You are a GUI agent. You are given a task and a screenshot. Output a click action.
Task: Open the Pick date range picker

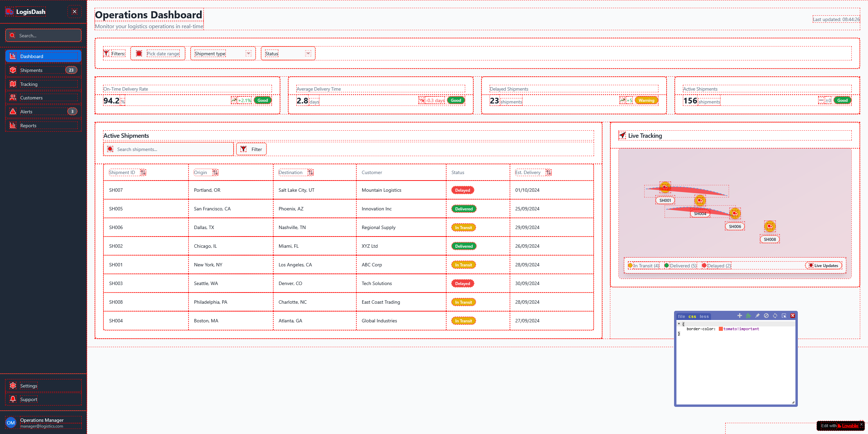(158, 54)
